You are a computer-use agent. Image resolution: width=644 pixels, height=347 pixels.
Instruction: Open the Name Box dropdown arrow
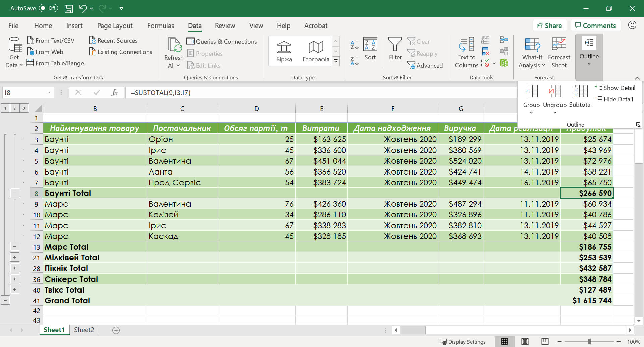tap(49, 92)
